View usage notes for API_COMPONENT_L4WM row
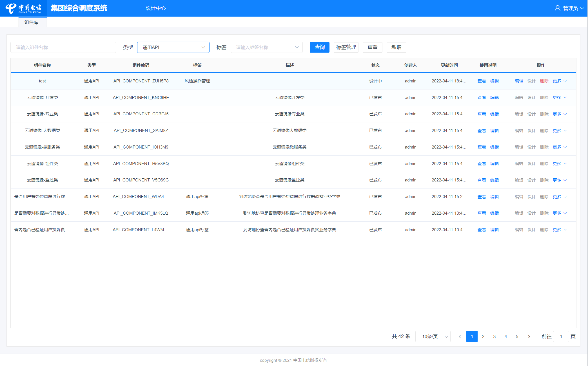The height and width of the screenshot is (366, 588). (x=482, y=230)
